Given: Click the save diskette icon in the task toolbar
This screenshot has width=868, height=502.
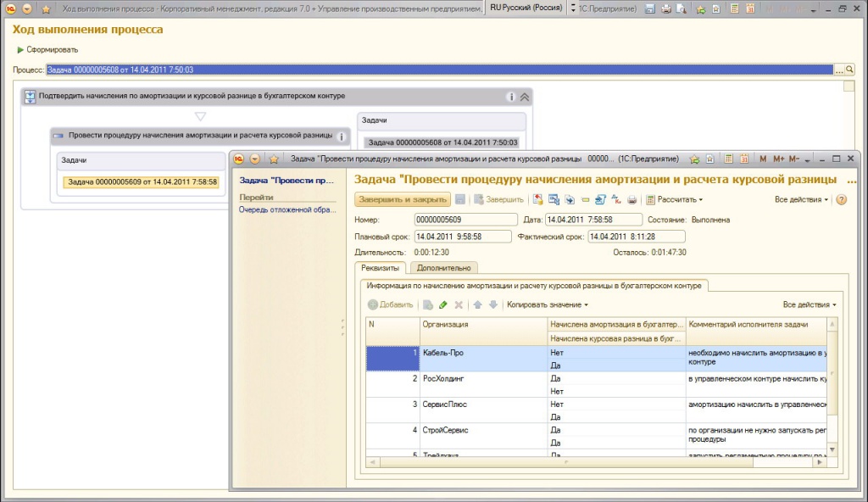Looking at the screenshot, I should pyautogui.click(x=460, y=199).
